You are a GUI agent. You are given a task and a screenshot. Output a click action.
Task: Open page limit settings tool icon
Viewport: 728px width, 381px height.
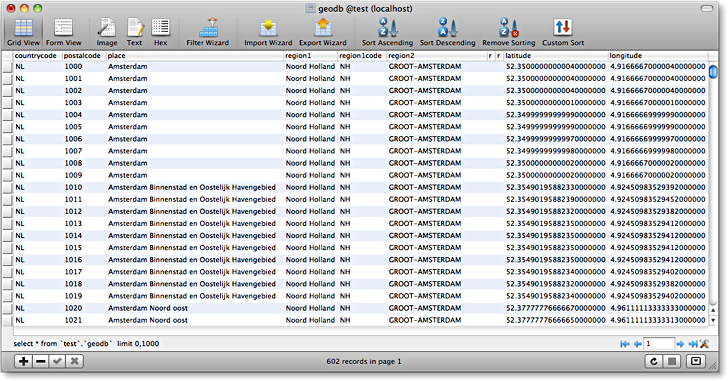click(704, 344)
